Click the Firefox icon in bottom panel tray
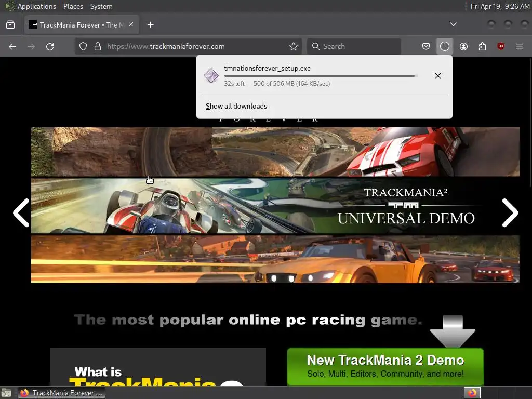The image size is (532, 399). click(x=472, y=393)
